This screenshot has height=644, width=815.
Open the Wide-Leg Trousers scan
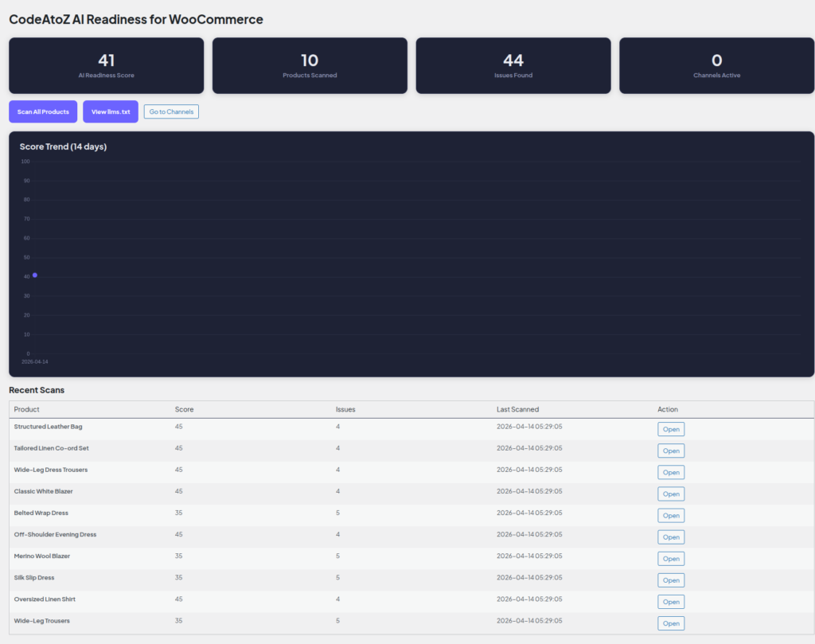(x=671, y=623)
